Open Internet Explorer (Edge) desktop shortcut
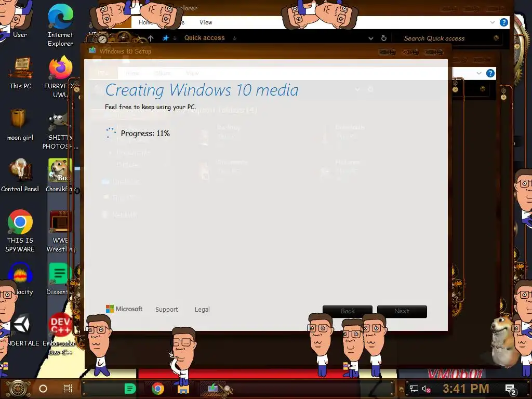This screenshot has width=532, height=399. (60, 24)
